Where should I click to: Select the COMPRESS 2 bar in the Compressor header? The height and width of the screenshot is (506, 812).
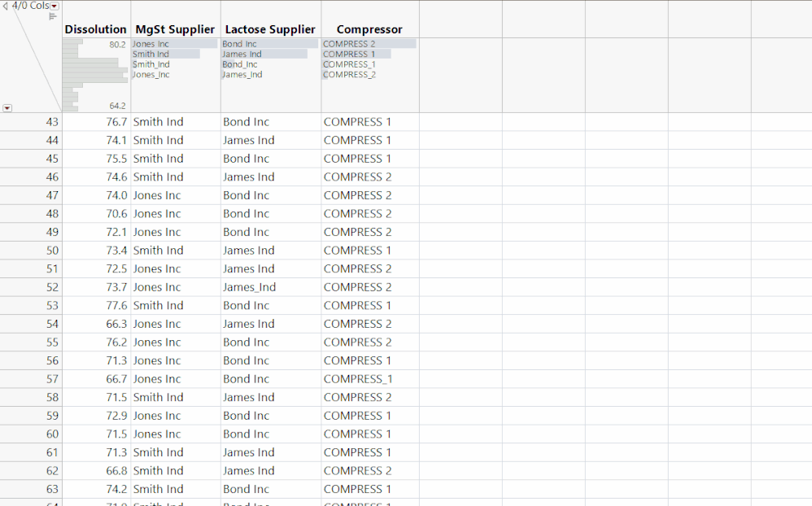369,44
